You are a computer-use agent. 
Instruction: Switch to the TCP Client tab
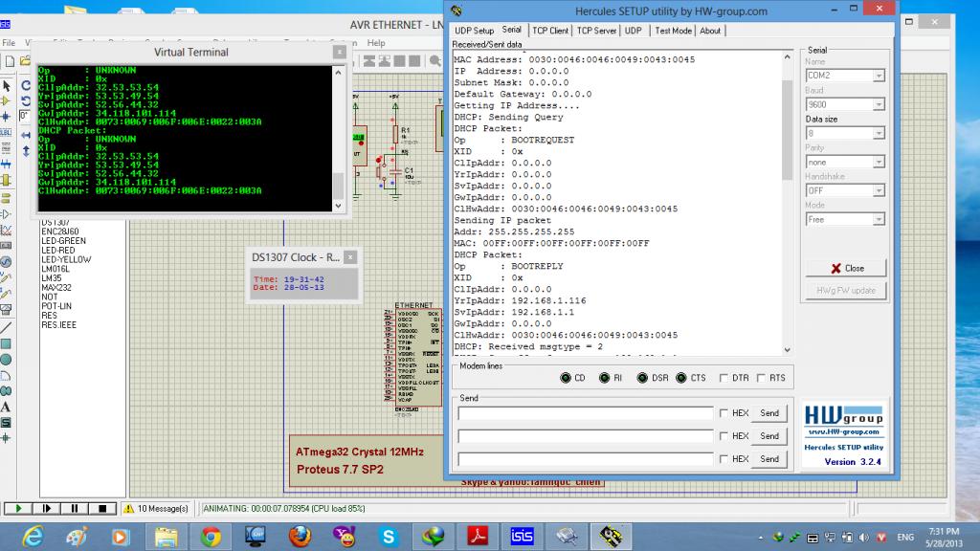pyautogui.click(x=550, y=31)
